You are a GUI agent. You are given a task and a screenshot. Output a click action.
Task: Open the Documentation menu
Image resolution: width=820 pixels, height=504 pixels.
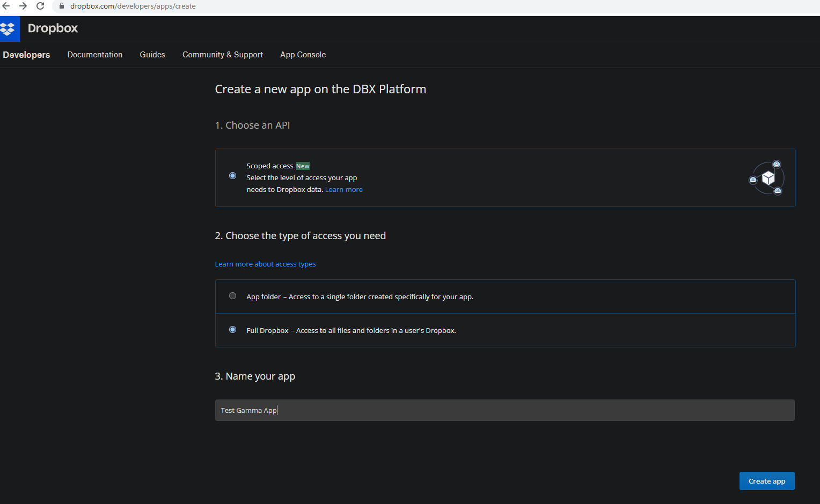click(x=95, y=55)
